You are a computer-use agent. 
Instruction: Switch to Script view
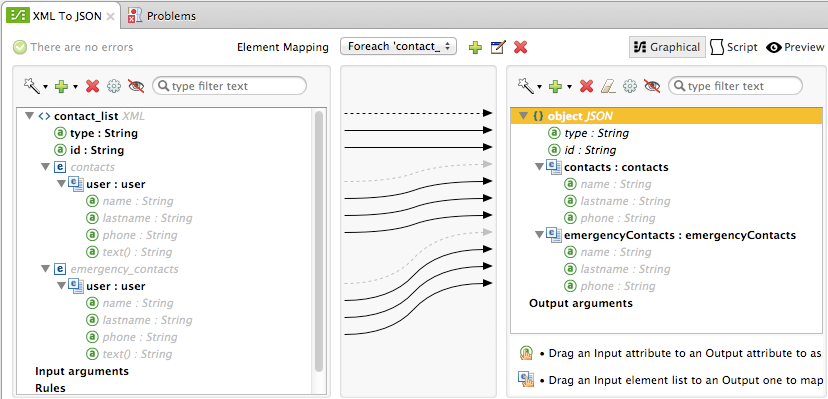pos(735,48)
